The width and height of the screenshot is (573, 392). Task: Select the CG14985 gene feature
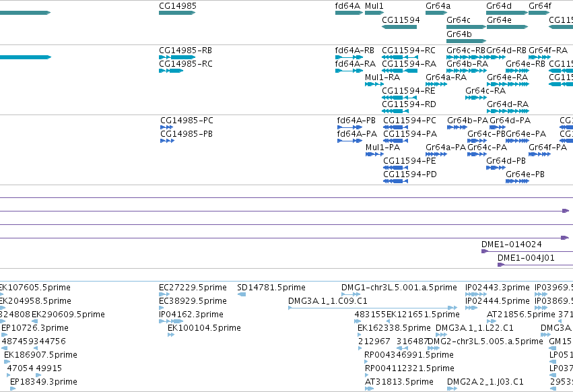pyautogui.click(x=177, y=13)
